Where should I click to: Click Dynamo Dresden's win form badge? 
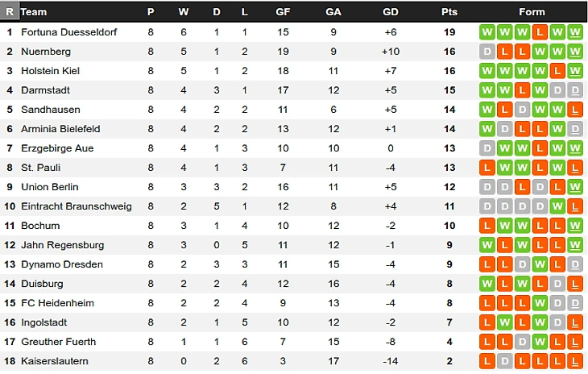[x=540, y=264]
